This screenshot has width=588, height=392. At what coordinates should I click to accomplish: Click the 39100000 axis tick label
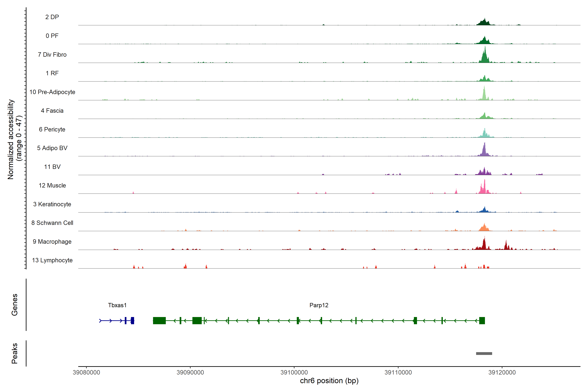click(x=294, y=372)
